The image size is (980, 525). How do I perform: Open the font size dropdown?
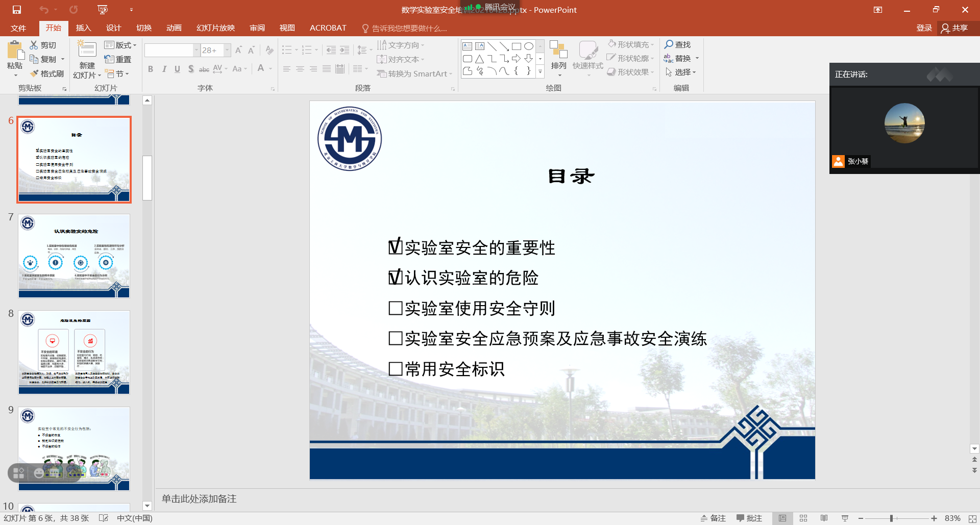(x=227, y=50)
